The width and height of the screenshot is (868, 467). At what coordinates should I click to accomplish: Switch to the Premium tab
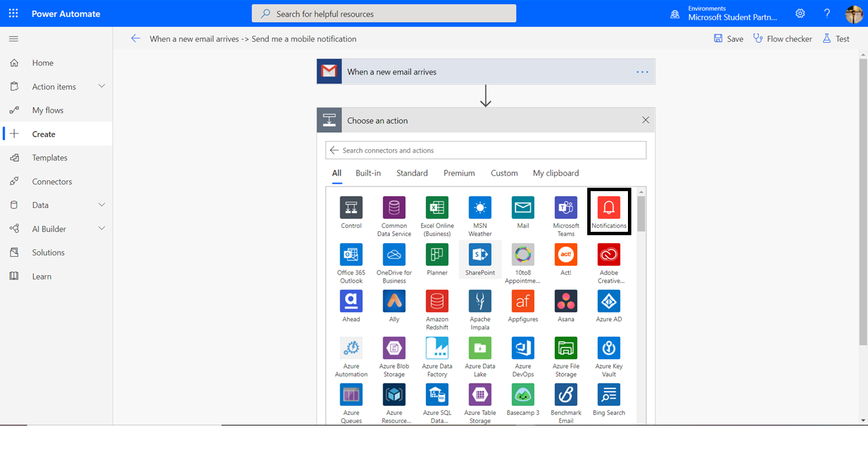click(459, 173)
